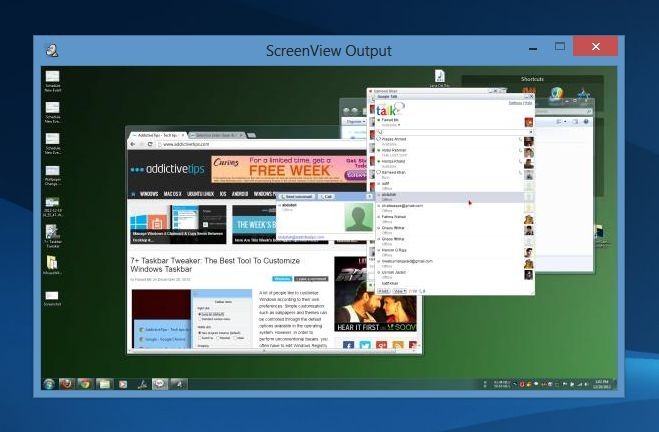659x432 pixels.
Task: Click the ScreenView app icon in title bar
Action: point(52,50)
